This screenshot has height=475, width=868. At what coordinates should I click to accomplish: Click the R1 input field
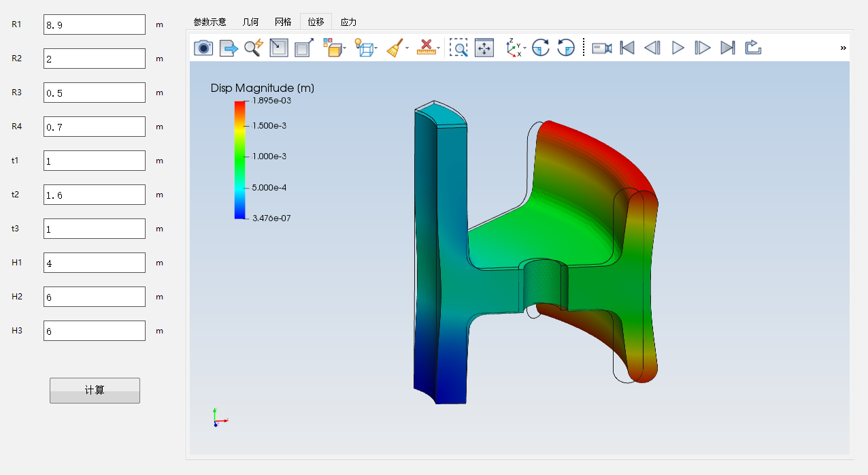click(x=95, y=24)
